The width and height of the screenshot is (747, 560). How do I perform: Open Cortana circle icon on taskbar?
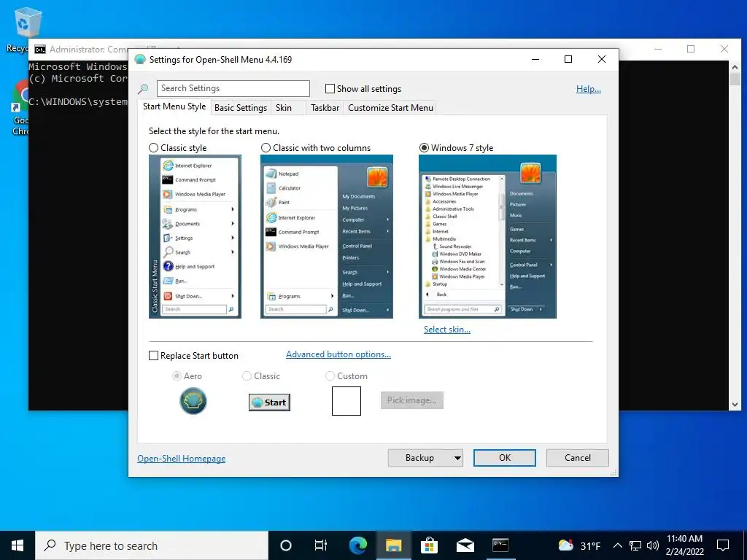[286, 545]
